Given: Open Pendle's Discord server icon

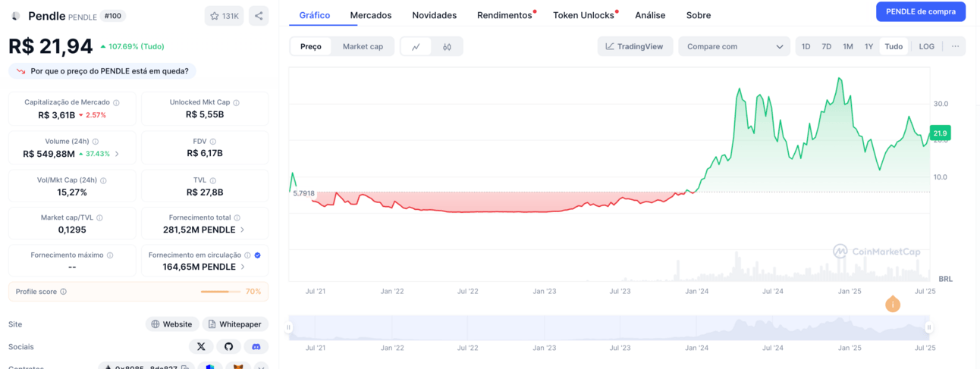Looking at the screenshot, I should [256, 346].
